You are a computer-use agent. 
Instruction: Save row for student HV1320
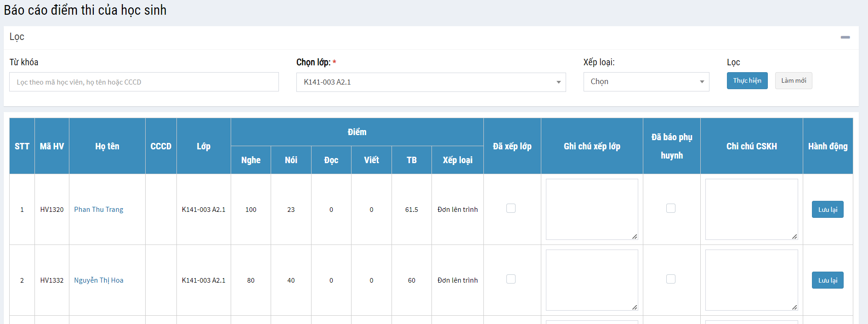[x=827, y=210]
